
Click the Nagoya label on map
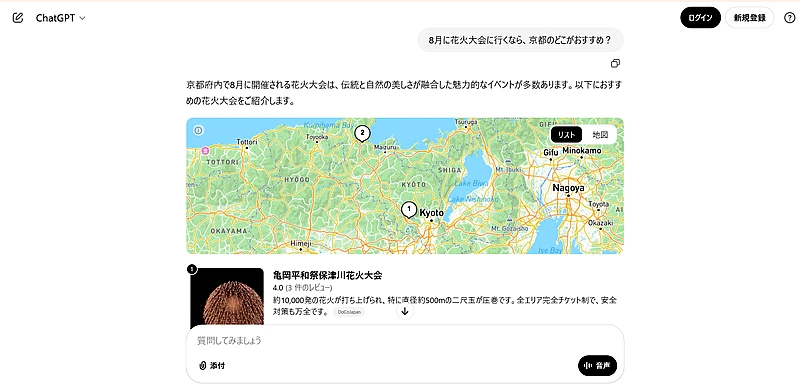(x=568, y=188)
